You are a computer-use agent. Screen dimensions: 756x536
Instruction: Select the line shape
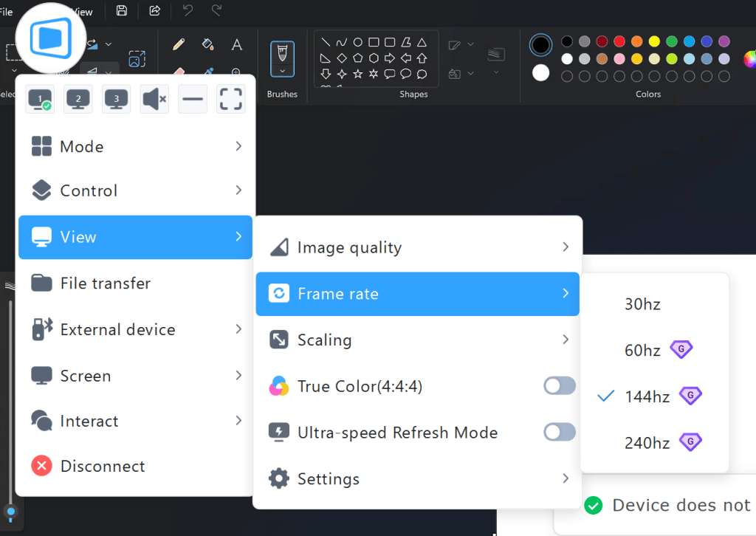click(326, 42)
